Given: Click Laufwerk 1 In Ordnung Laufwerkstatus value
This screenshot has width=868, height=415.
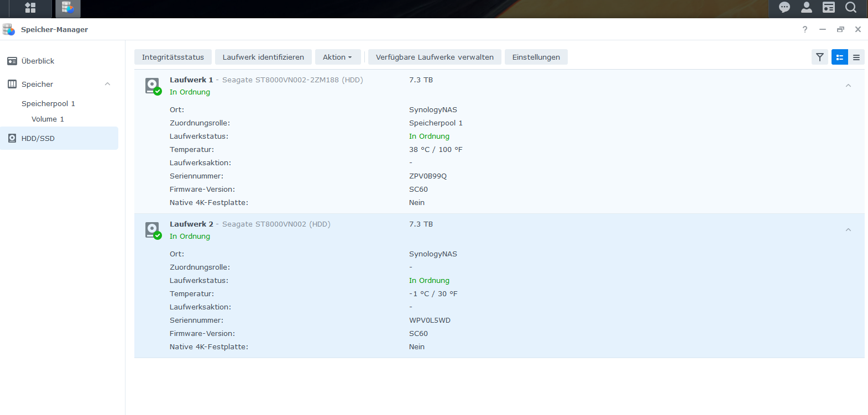Looking at the screenshot, I should click(x=429, y=136).
